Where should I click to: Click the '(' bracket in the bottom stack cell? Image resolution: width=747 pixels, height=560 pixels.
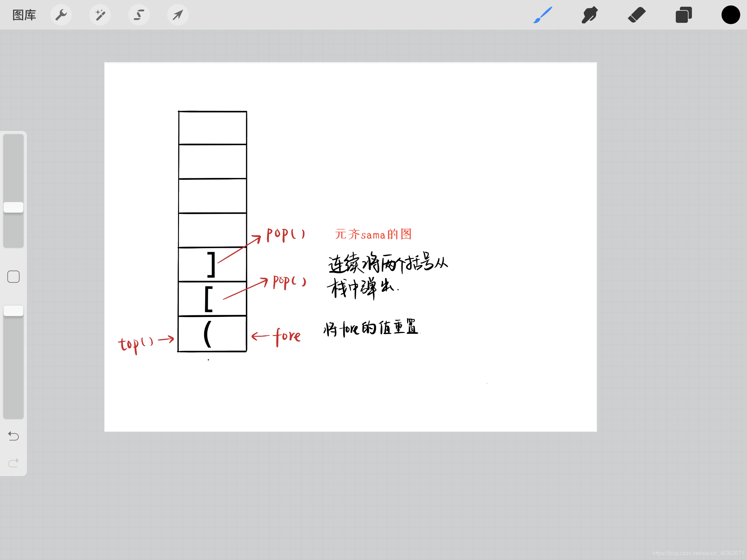click(208, 334)
